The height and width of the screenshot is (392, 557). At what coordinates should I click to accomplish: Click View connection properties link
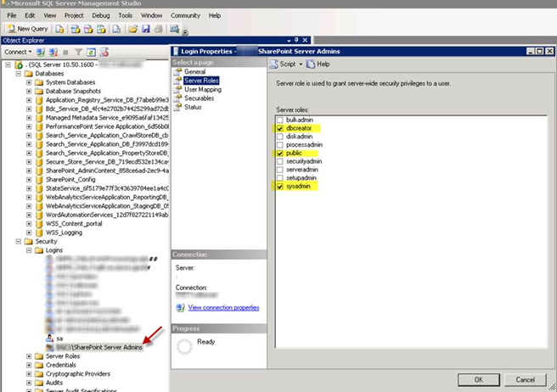point(224,307)
